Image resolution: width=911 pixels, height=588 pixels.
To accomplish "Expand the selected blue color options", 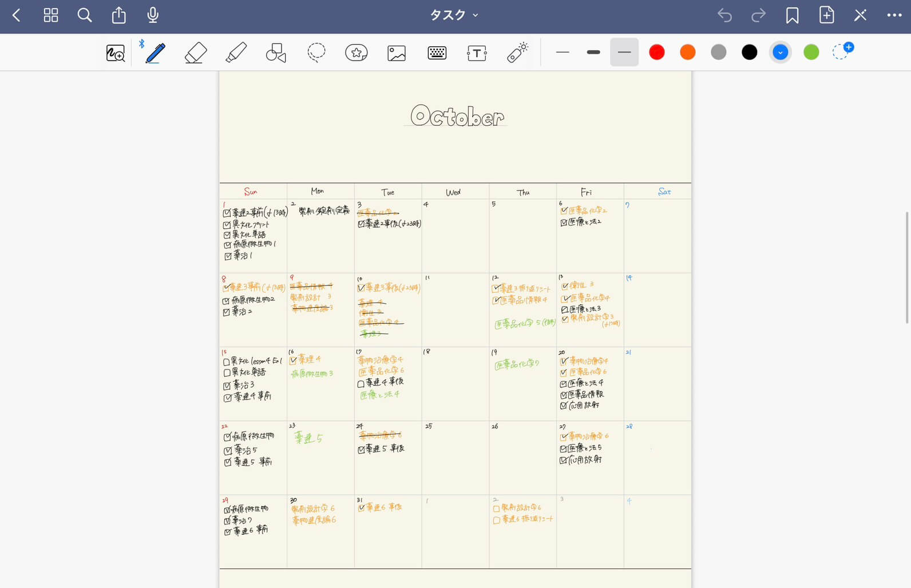I will click(x=780, y=53).
